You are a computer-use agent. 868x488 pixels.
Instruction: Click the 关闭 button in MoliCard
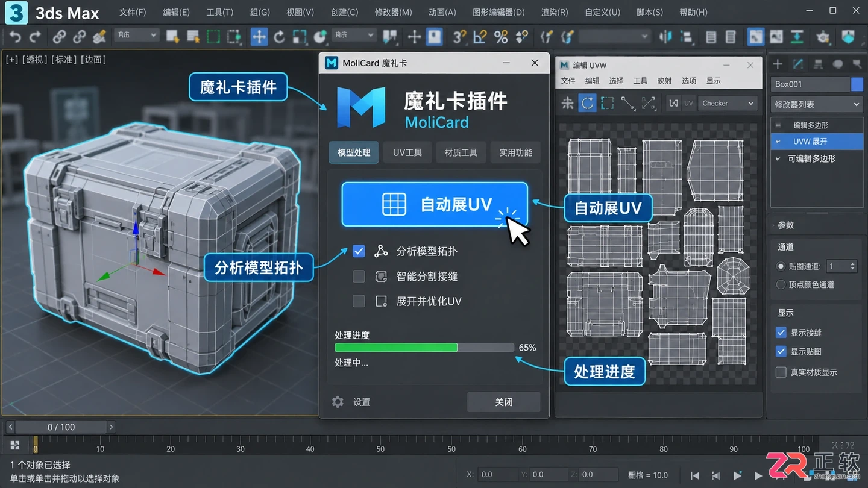pyautogui.click(x=504, y=402)
